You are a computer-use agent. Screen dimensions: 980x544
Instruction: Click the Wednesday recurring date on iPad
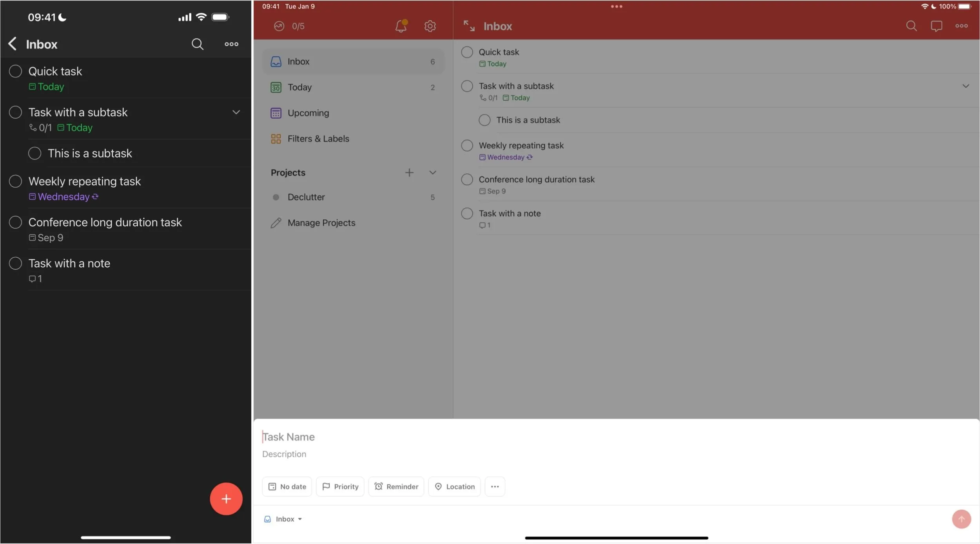coord(506,157)
